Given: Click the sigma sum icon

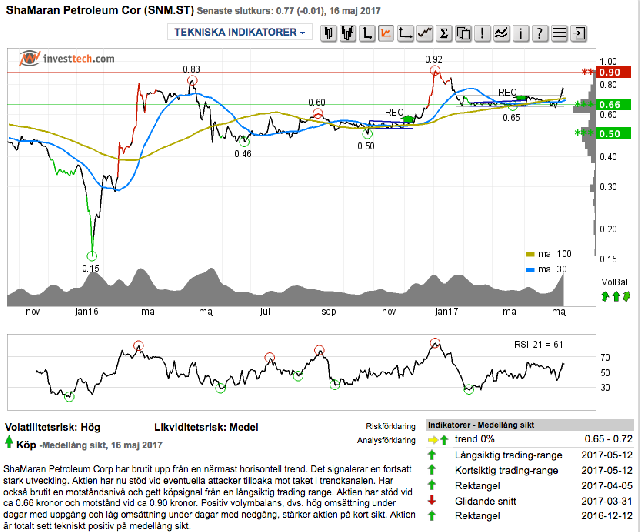Looking at the screenshot, I should pyautogui.click(x=444, y=33).
